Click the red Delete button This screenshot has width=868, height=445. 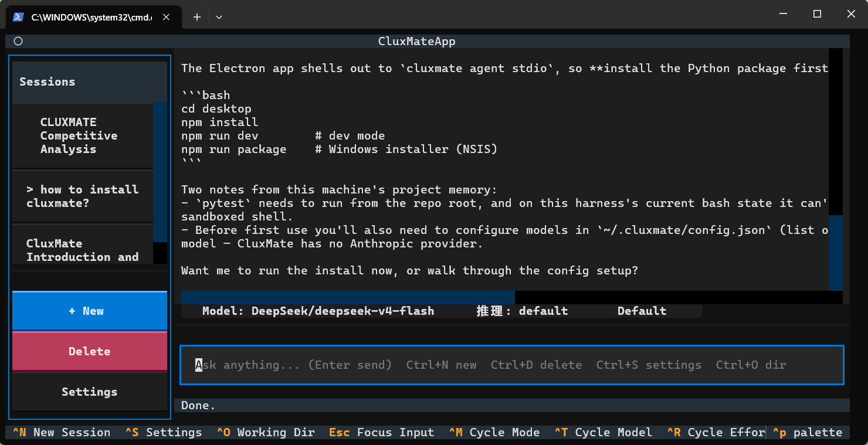click(x=90, y=351)
